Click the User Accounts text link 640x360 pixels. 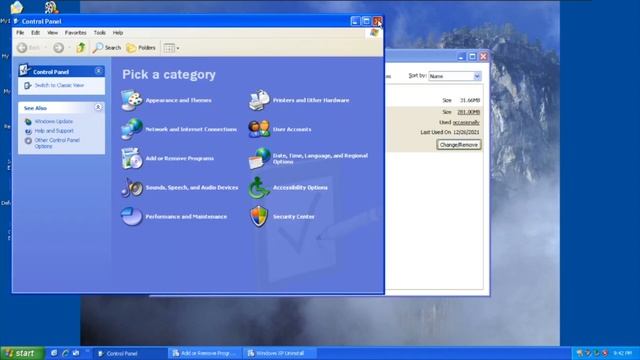click(x=292, y=129)
